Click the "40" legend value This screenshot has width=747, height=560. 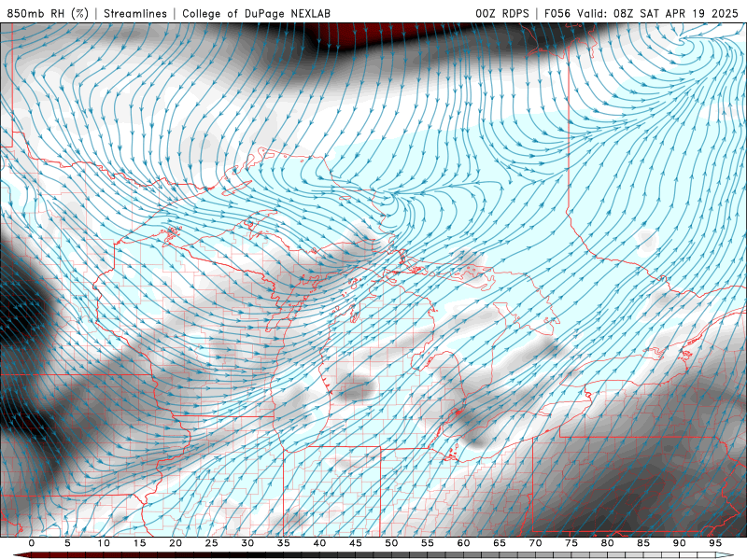click(x=319, y=543)
